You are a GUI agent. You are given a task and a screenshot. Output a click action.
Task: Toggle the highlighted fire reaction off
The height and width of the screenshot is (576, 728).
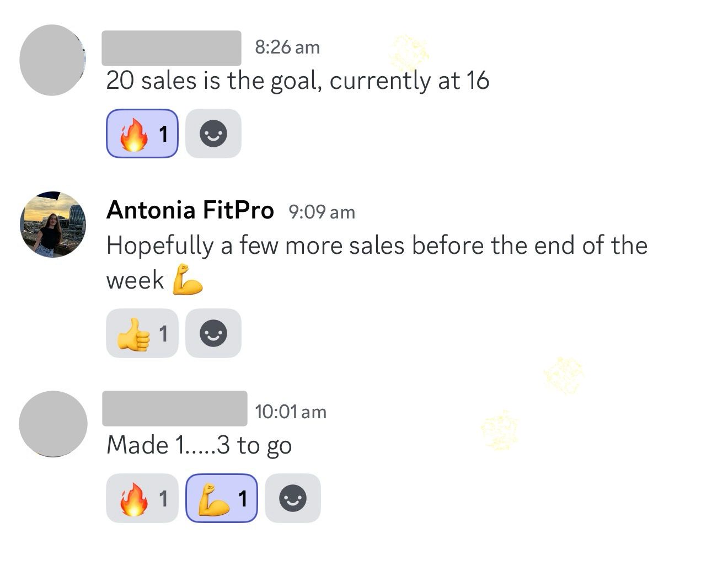[x=142, y=133]
